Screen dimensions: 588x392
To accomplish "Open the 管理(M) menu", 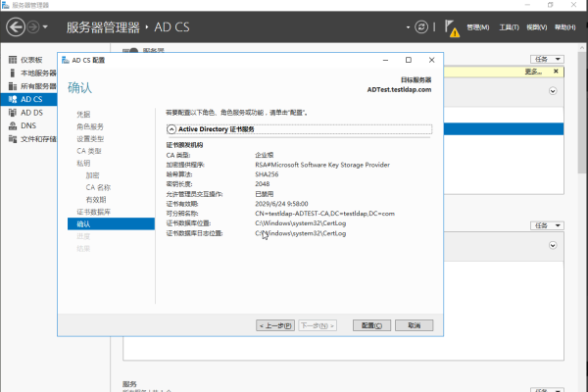I will [x=477, y=28].
